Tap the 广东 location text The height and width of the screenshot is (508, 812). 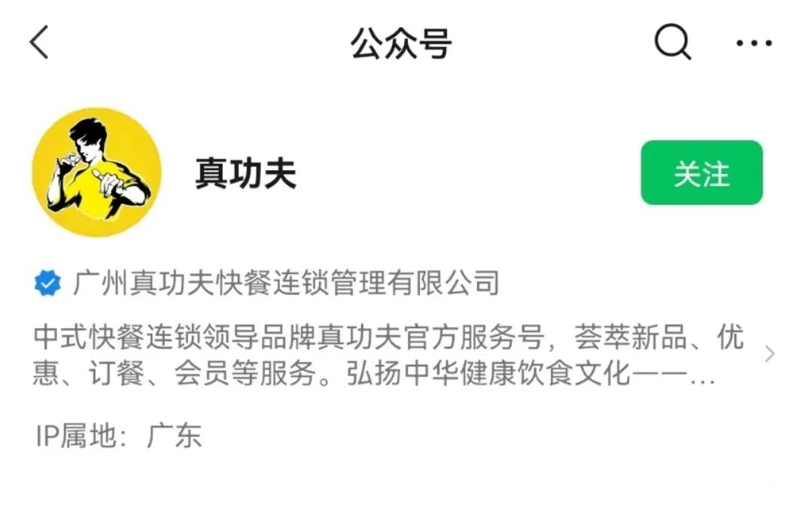174,436
